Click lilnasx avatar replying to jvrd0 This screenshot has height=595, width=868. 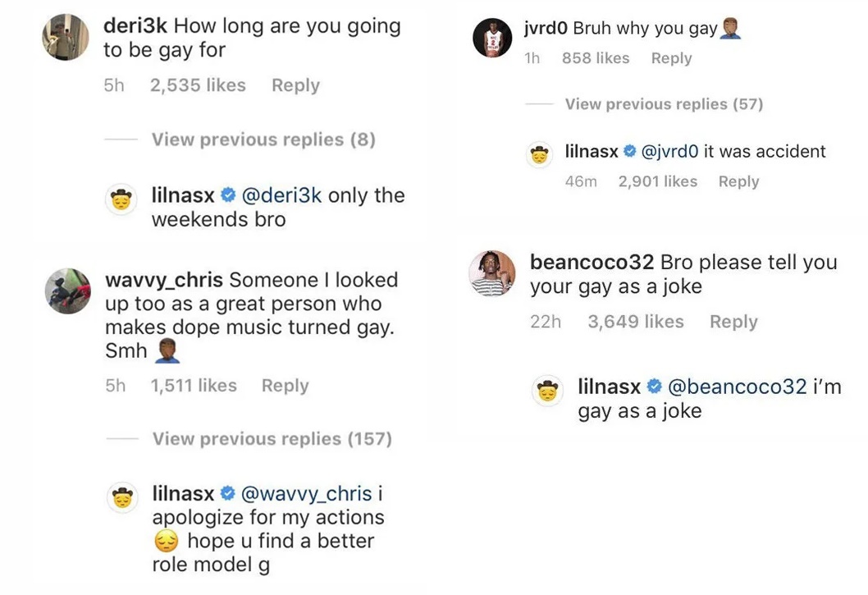pos(539,154)
